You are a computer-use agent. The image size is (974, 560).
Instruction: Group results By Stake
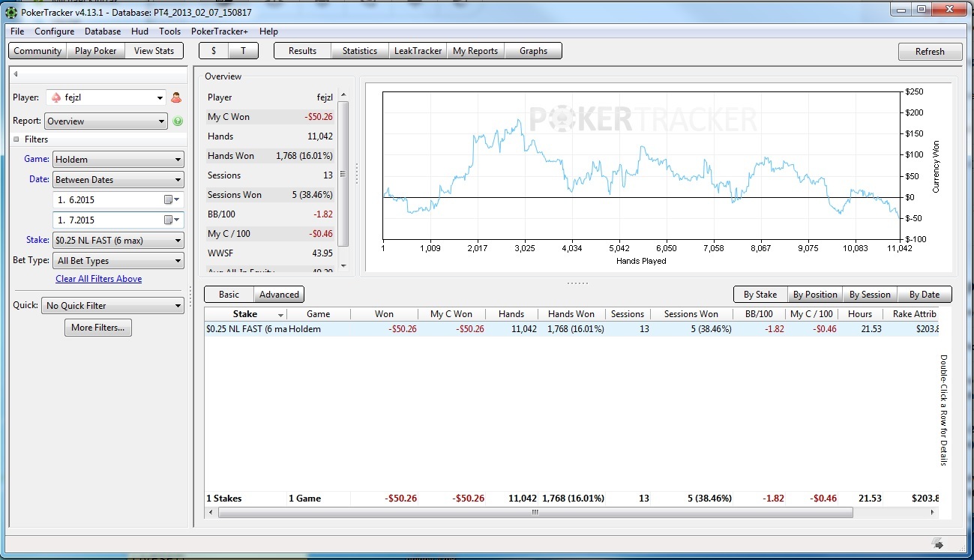760,295
